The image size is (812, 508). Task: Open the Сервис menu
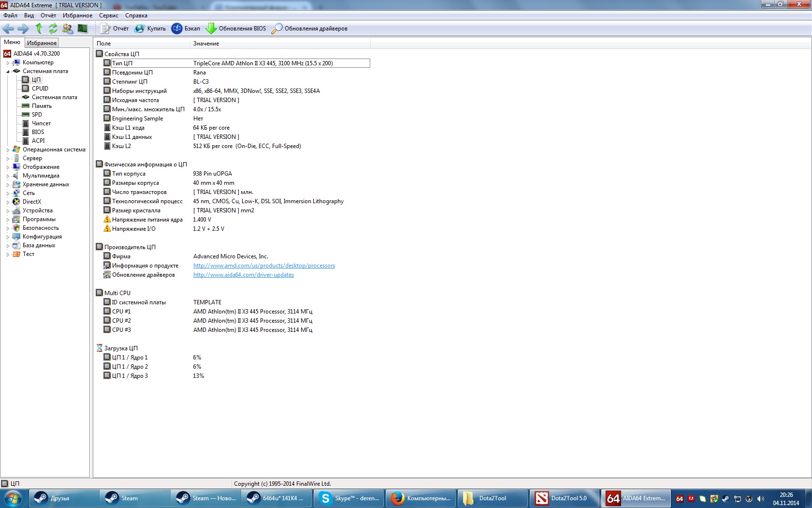tap(109, 15)
